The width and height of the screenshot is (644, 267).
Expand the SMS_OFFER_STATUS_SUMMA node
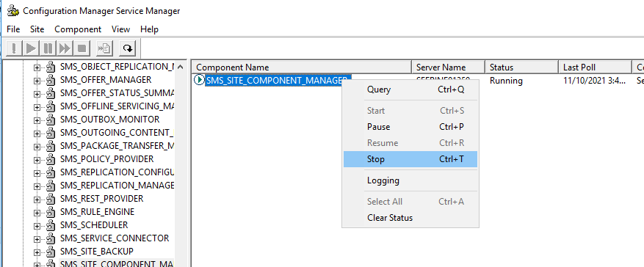coord(37,94)
